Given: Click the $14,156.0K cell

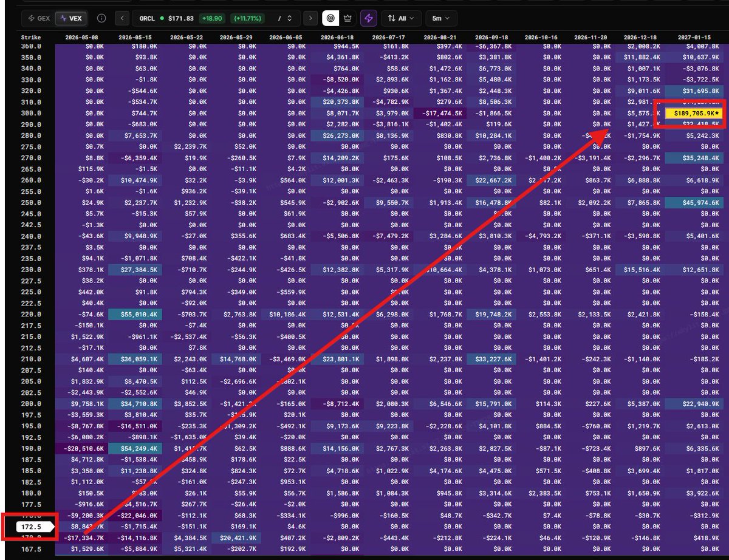Looking at the screenshot, I should (337, 448).
